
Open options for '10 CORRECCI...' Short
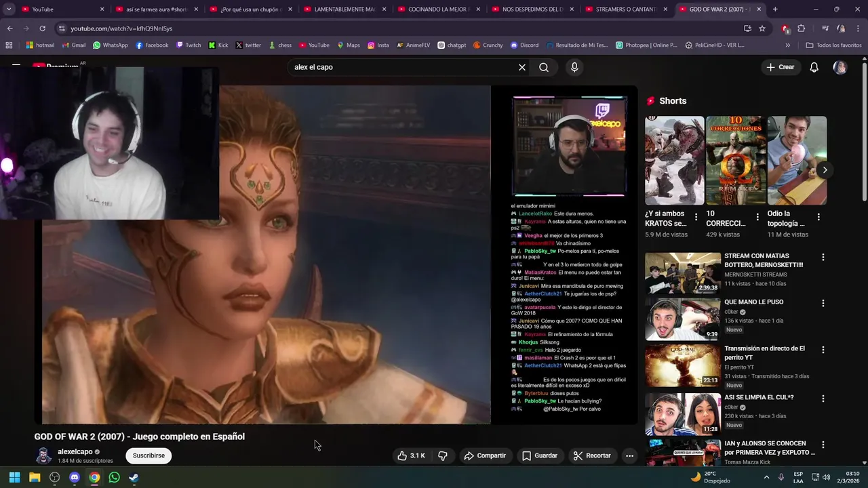pos(757,218)
